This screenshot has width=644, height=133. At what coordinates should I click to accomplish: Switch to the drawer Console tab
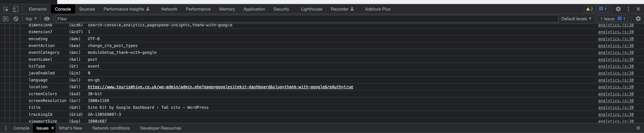pos(21,128)
